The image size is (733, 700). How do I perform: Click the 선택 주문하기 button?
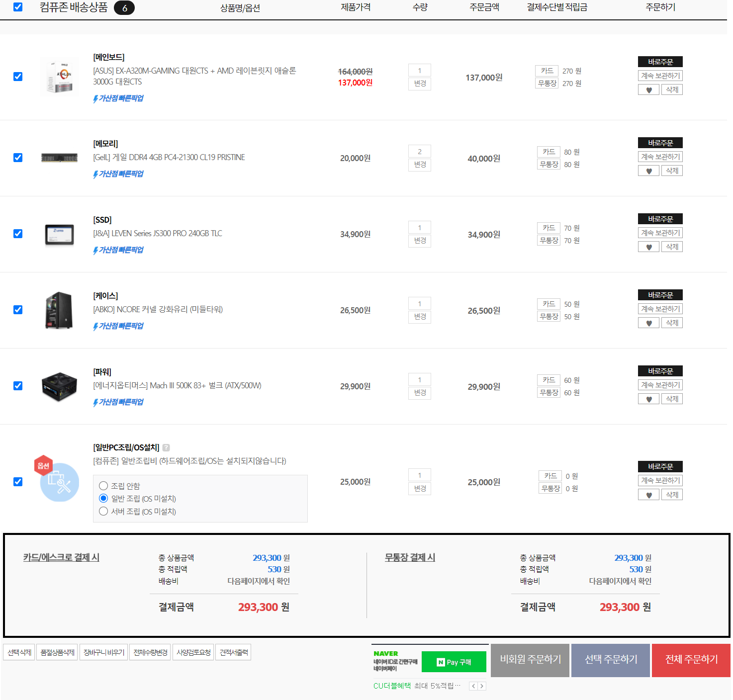tap(611, 660)
